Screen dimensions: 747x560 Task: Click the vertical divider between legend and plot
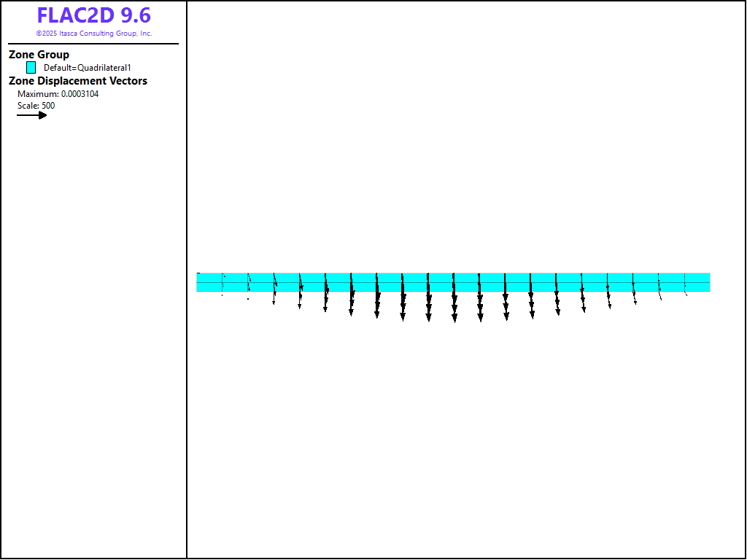coord(187,292)
